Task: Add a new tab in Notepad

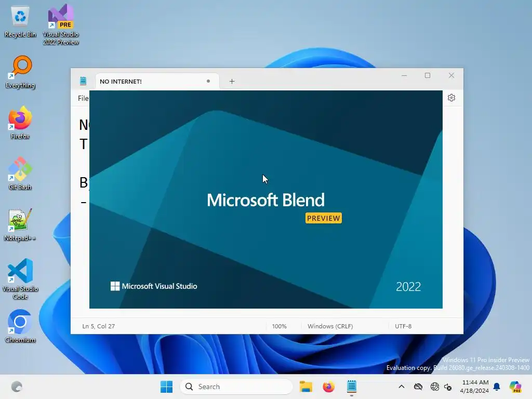Action: [x=232, y=82]
